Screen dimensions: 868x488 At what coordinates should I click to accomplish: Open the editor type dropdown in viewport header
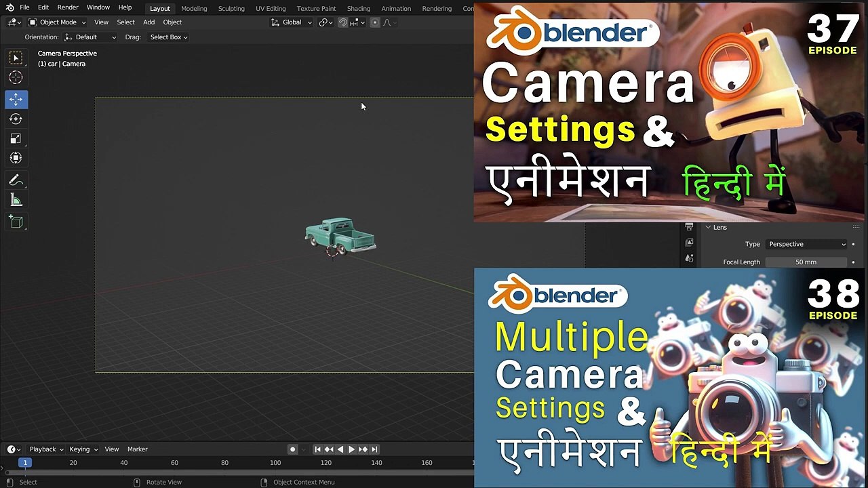click(x=14, y=22)
